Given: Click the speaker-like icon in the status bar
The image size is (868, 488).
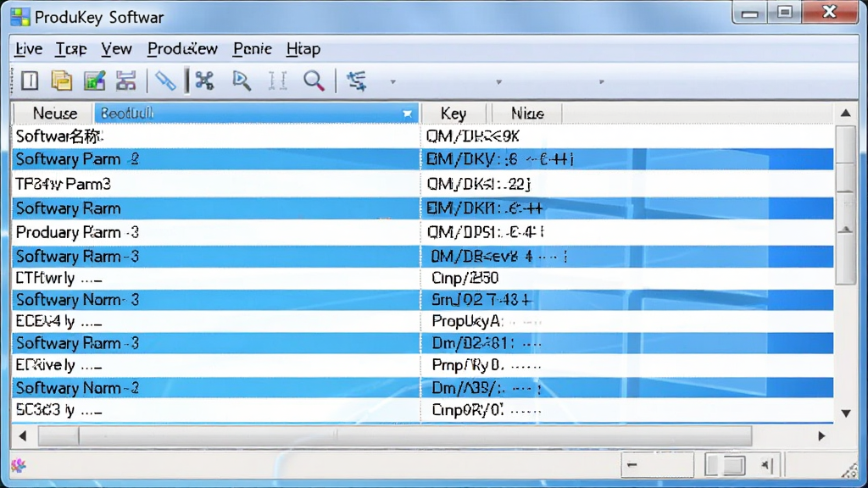Looking at the screenshot, I should point(767,465).
